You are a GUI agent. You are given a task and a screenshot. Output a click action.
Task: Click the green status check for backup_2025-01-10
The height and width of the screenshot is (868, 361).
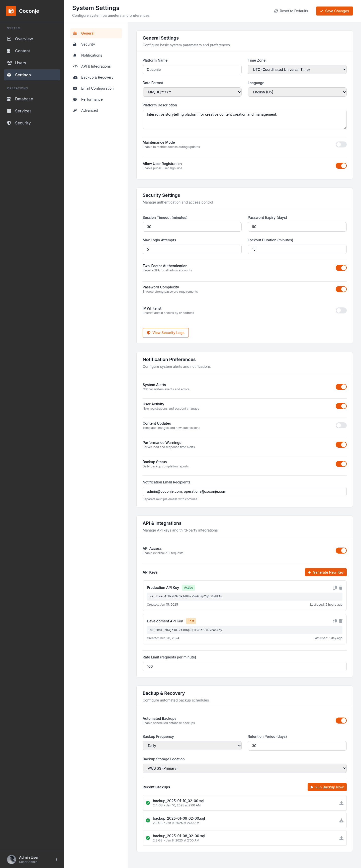coord(148,803)
